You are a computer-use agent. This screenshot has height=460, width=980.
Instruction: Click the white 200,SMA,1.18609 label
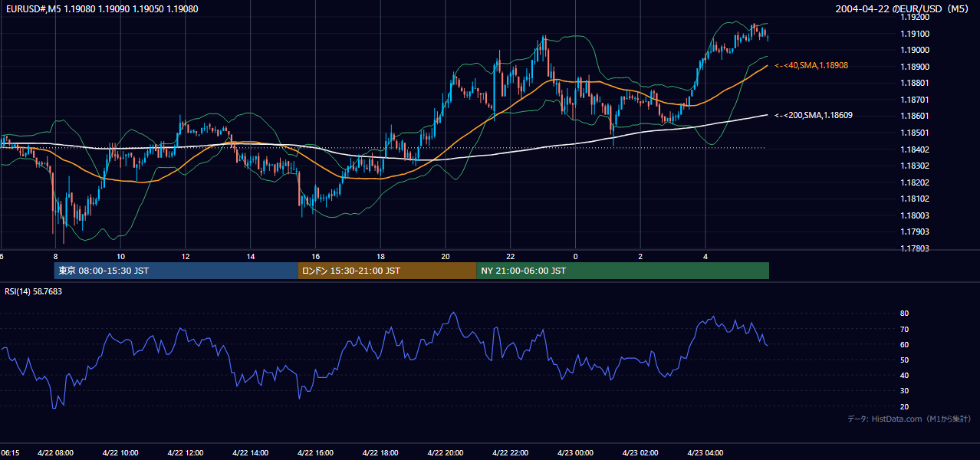pyautogui.click(x=814, y=115)
